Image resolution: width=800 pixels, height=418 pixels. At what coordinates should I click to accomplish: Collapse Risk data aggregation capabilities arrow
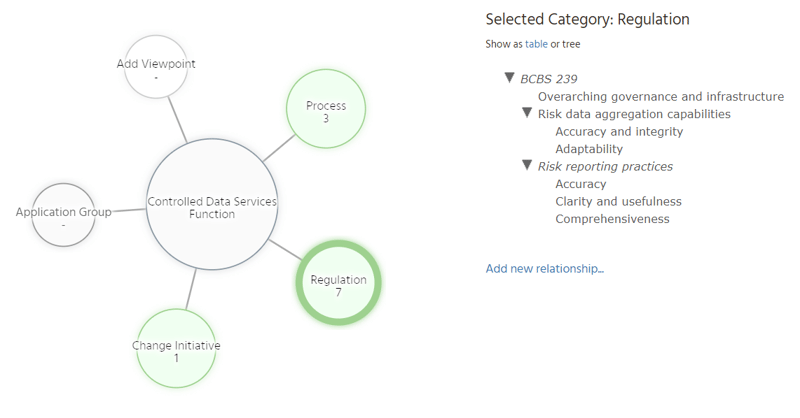(x=527, y=113)
